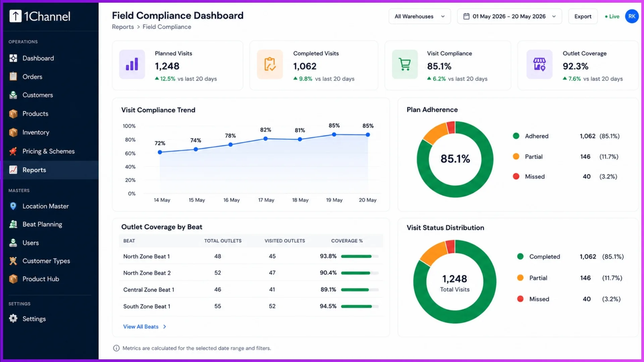Open Customer Types in the sidebar

(x=51, y=261)
